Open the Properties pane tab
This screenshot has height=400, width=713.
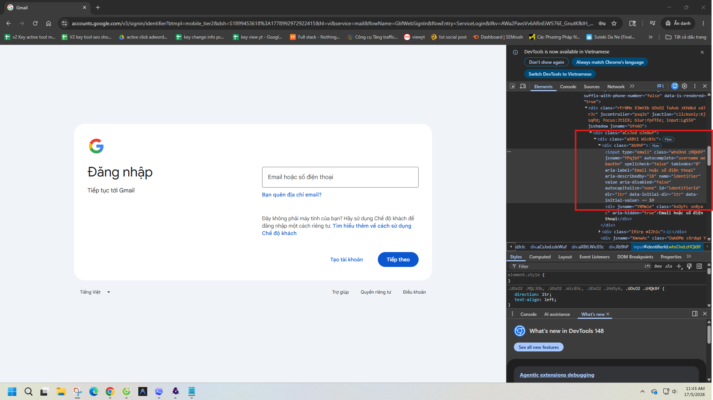click(671, 257)
